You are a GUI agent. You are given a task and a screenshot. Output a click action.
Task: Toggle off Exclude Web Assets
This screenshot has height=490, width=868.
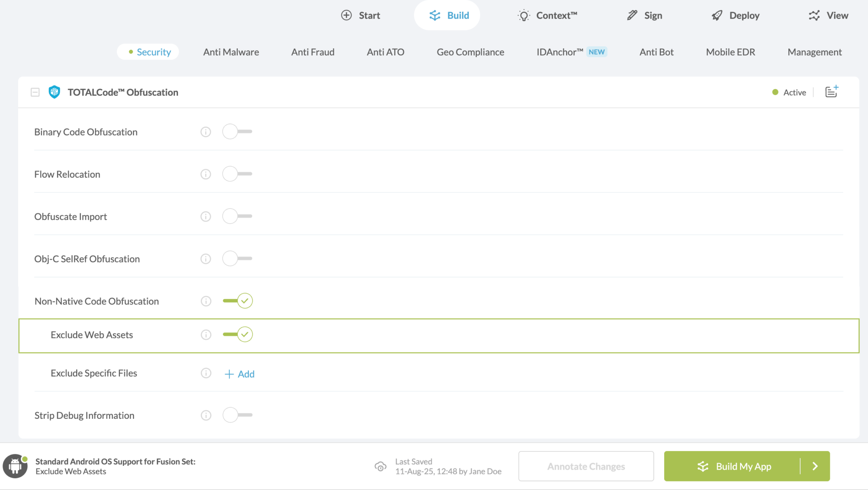tap(237, 334)
